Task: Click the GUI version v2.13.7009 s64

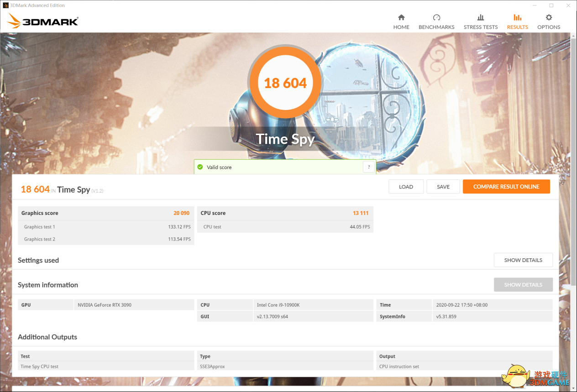Action: (273, 316)
